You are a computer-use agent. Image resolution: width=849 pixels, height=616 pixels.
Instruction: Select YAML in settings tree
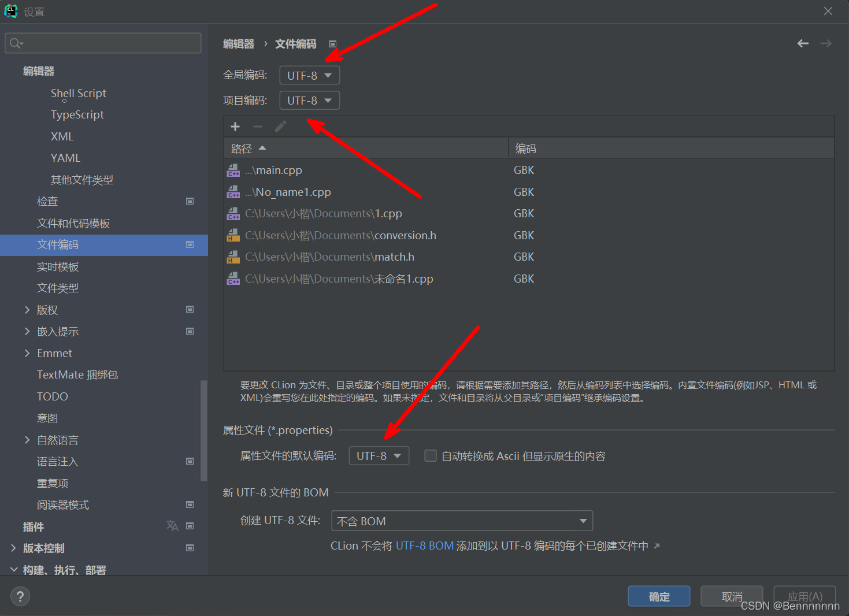tap(65, 158)
